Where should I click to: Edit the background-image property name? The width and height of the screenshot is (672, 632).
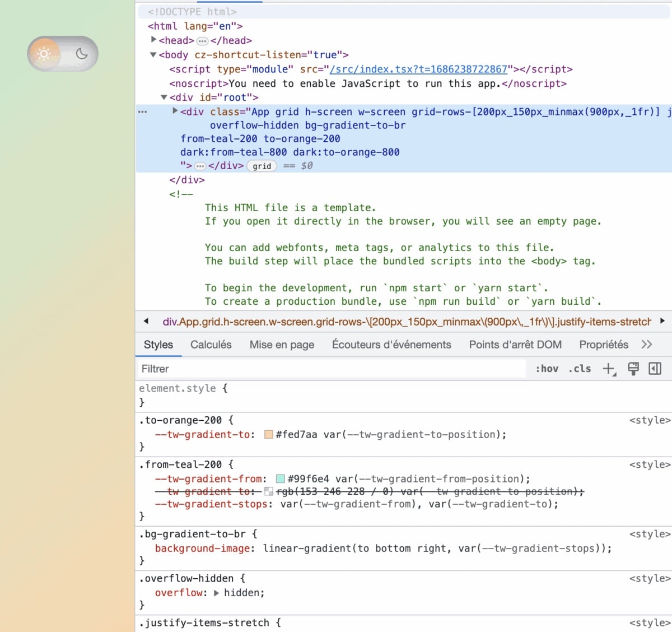[x=202, y=549]
